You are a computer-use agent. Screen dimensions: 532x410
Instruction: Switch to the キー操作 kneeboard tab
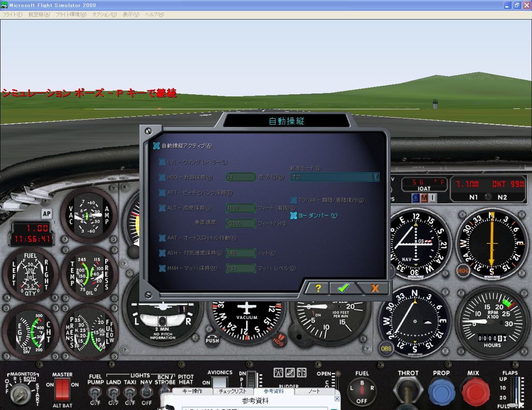[192, 391]
